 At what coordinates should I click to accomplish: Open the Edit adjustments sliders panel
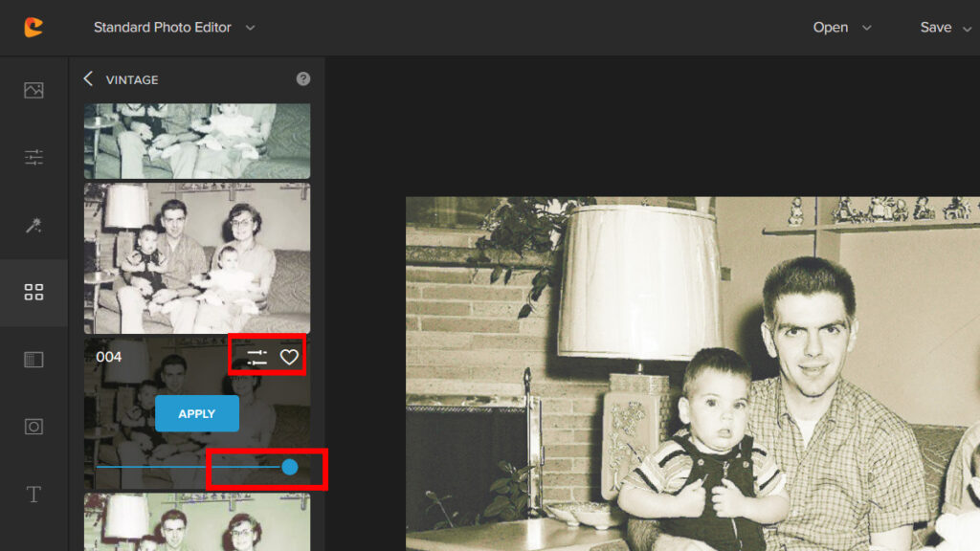[x=33, y=158]
